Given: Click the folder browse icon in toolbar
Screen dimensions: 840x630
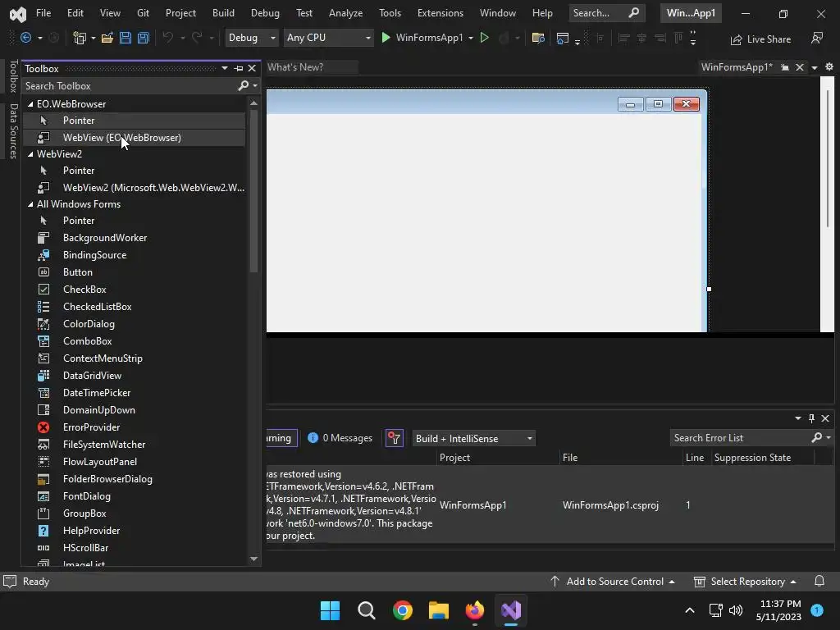Looking at the screenshot, I should tap(538, 38).
